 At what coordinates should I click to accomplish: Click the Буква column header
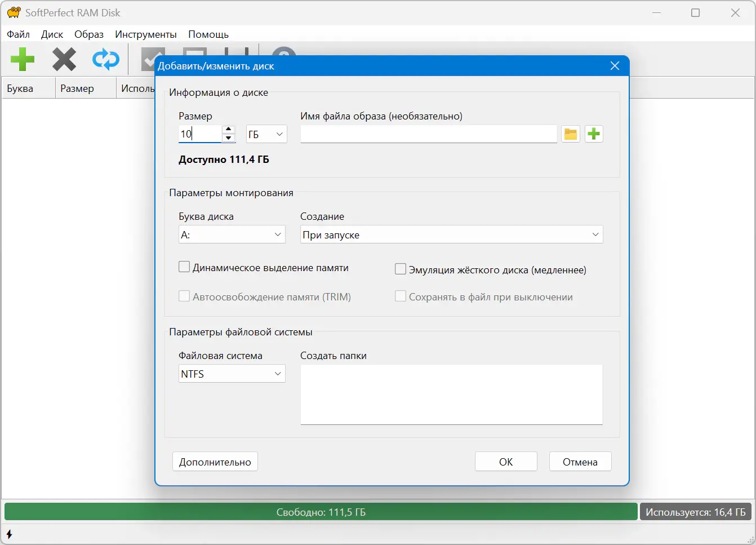(29, 88)
